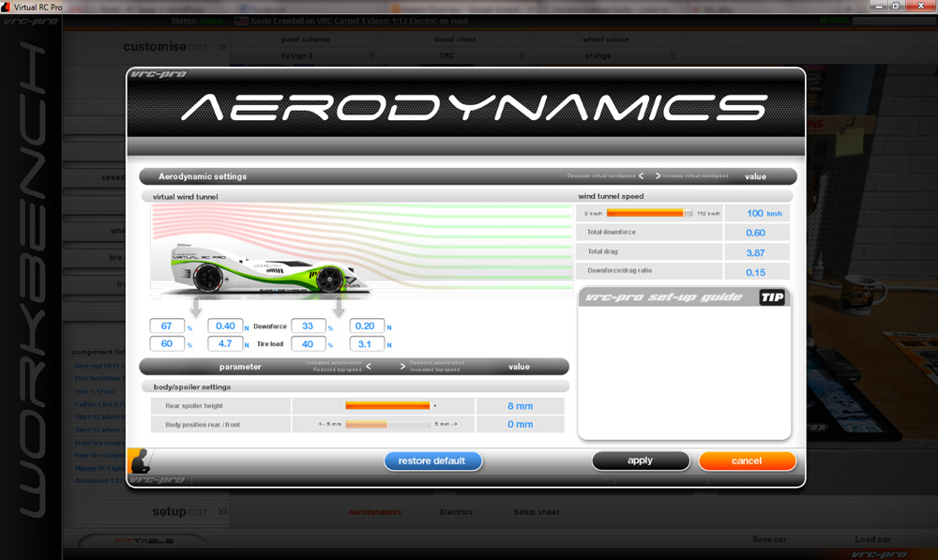Click the Virtual RC Pro title bar icon
The width and height of the screenshot is (938, 560).
6,7
